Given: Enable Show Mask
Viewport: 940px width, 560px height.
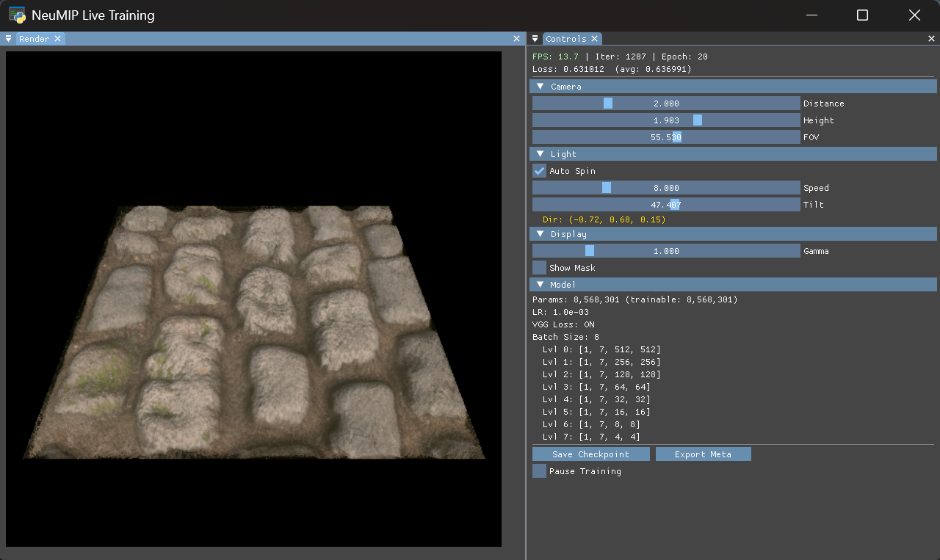Looking at the screenshot, I should [x=538, y=267].
